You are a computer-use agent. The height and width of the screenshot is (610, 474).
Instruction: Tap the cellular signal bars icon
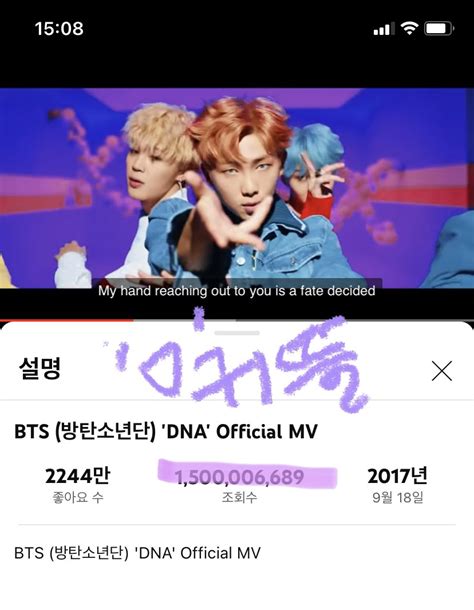(383, 29)
